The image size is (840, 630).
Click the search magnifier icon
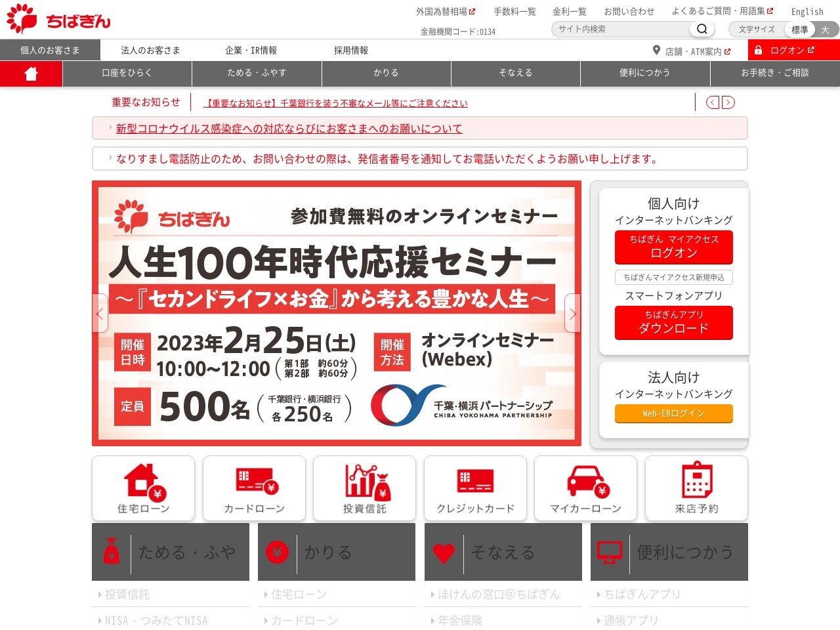(702, 29)
